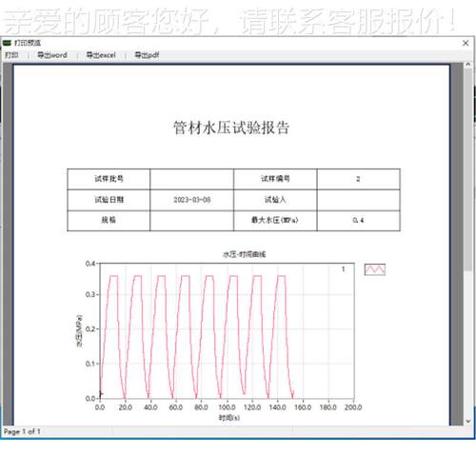Click the 时间(s) axis label
The width and height of the screenshot is (476, 476).
[229, 417]
